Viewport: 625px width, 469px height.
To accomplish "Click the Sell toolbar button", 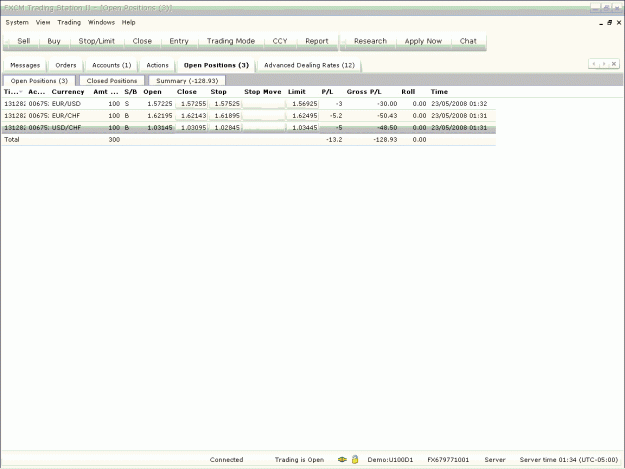I will tap(24, 41).
